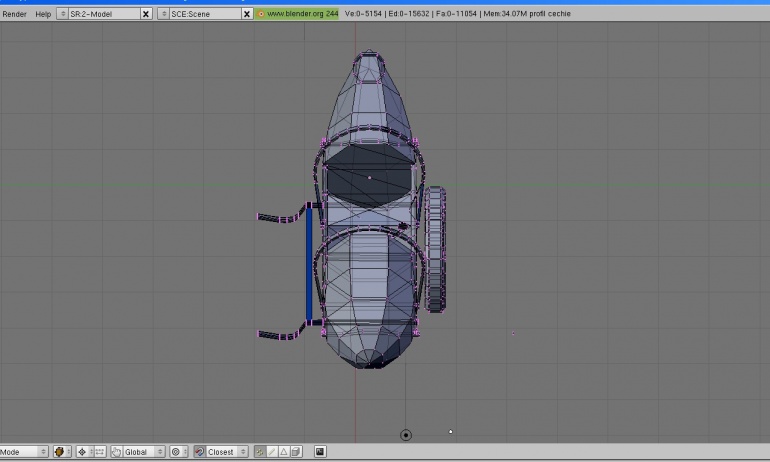This screenshot has width=770, height=462.
Task: Open the Render menu
Action: click(14, 14)
